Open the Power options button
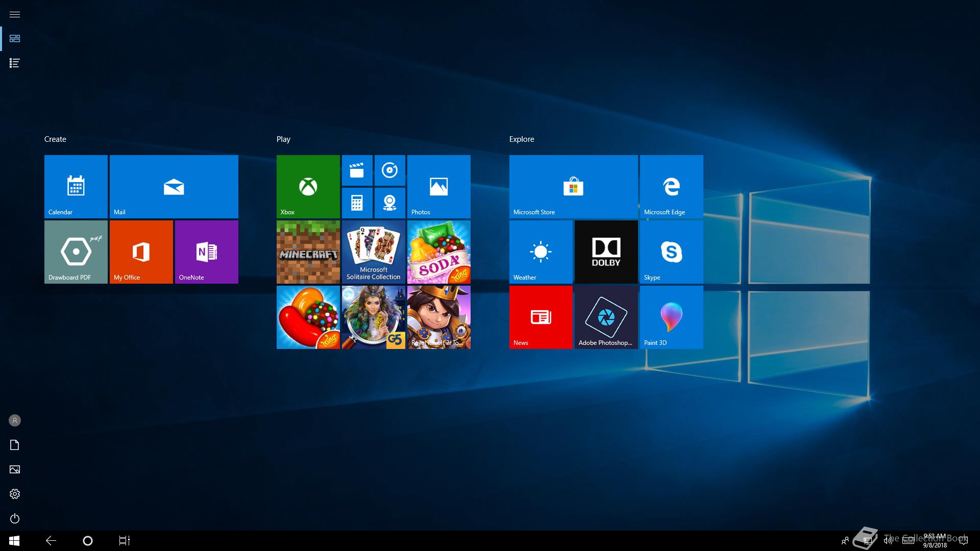This screenshot has width=980, height=551. tap(15, 518)
